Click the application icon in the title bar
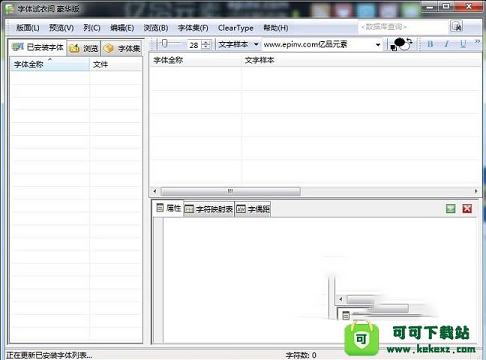This screenshot has width=486, height=360. 9,9
